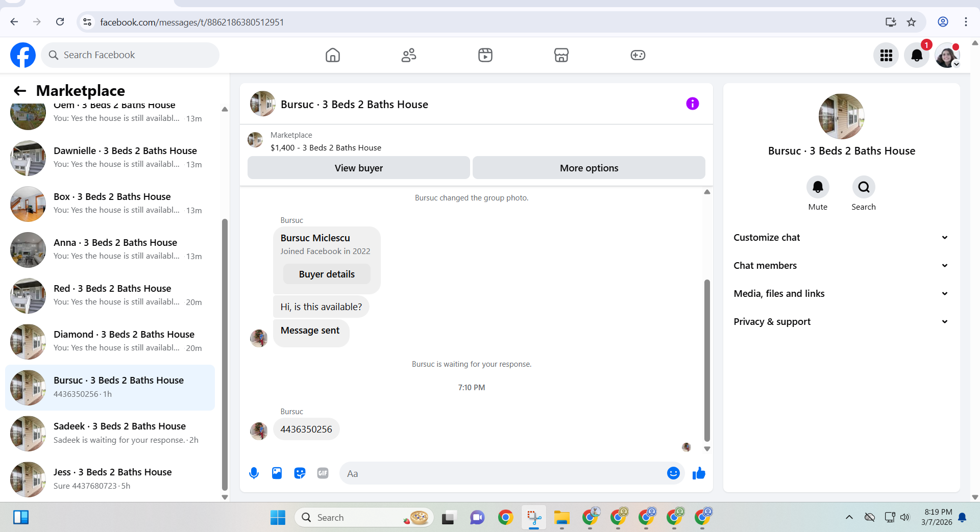Open the notifications bell with badge

pos(917,55)
